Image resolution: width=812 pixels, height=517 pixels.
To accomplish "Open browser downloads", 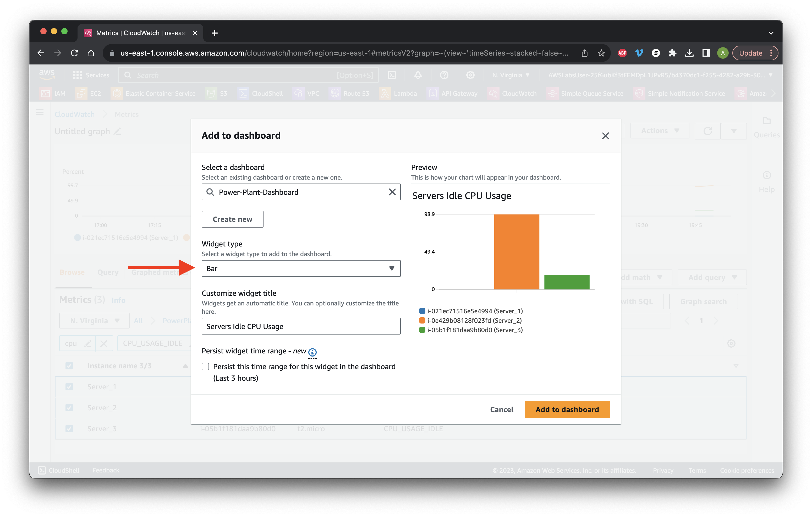I will (x=689, y=53).
